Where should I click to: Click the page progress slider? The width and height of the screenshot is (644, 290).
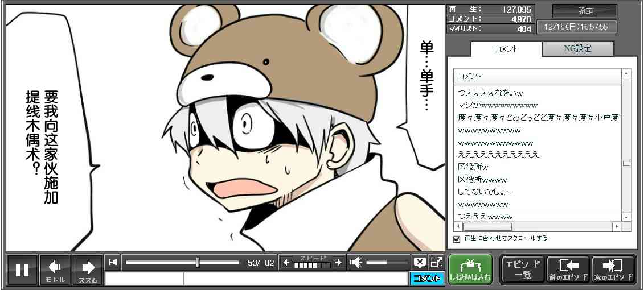(x=182, y=262)
